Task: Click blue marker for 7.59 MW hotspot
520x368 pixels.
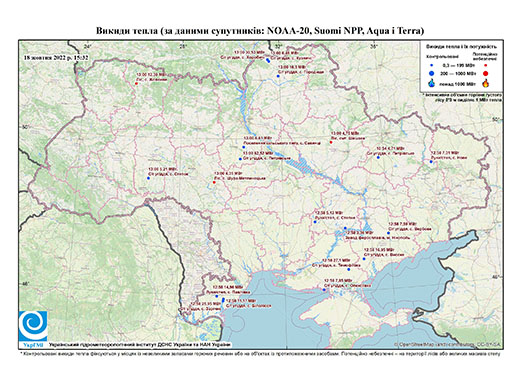Action: tap(388, 233)
